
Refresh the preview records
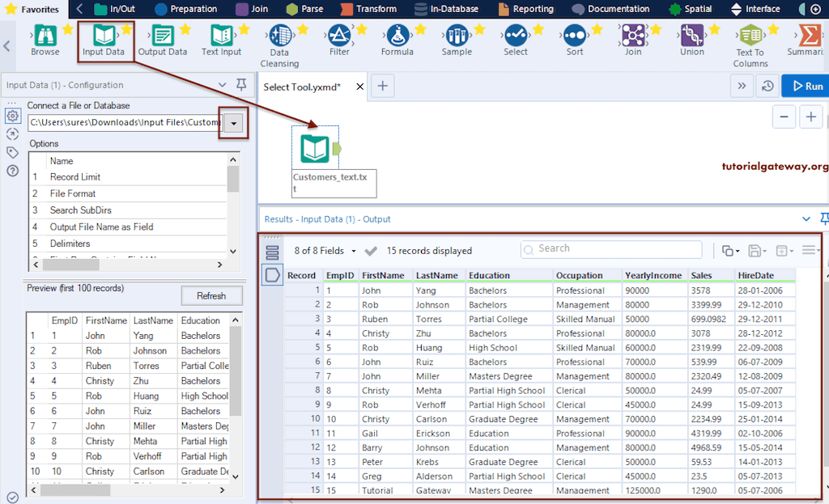tap(211, 295)
